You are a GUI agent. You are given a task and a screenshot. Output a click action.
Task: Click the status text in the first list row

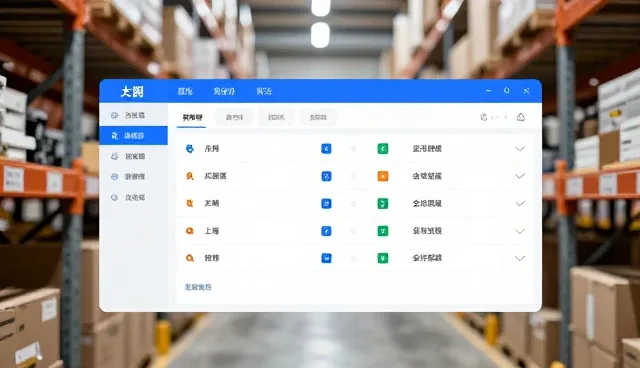point(427,149)
